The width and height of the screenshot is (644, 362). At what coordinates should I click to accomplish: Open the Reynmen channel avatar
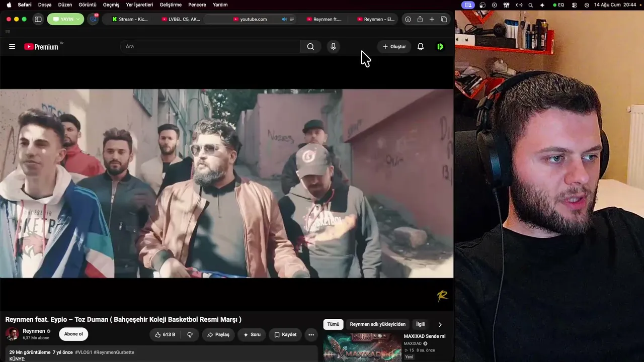(x=13, y=334)
